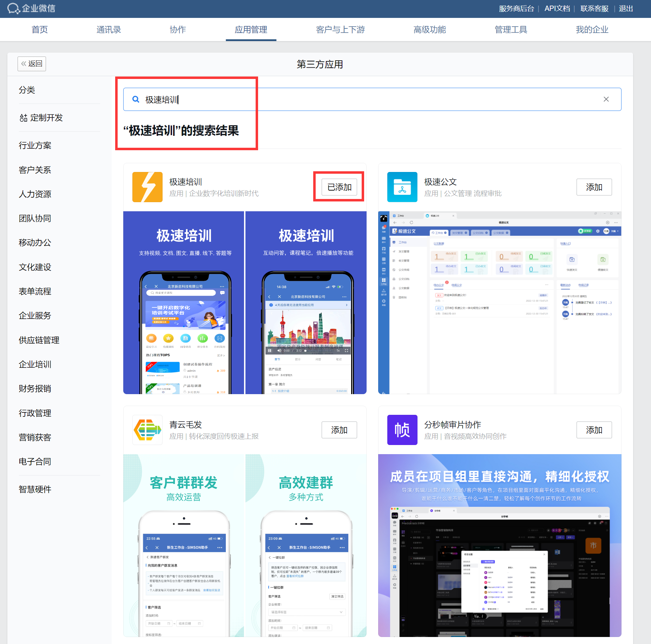Focus the search input containing 极速培训

tap(372, 99)
